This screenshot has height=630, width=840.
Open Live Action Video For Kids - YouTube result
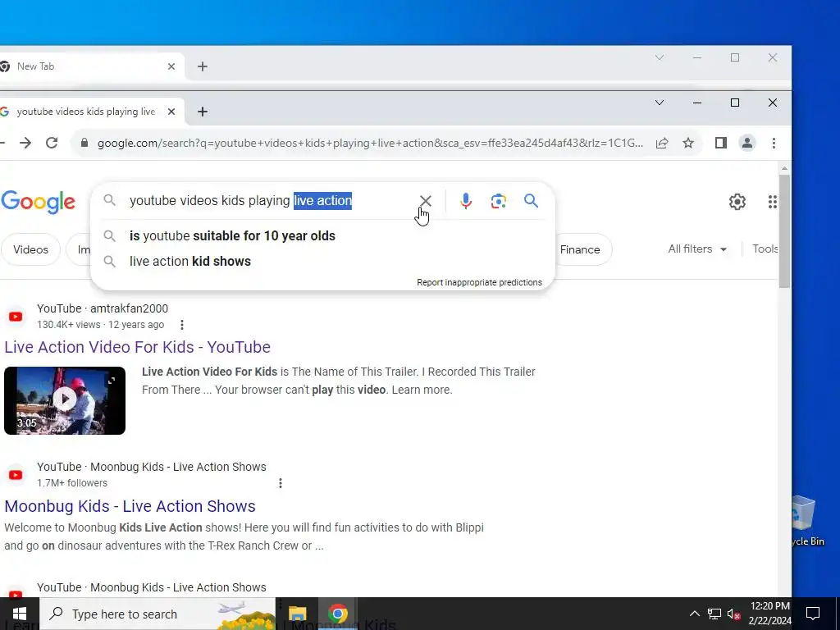pos(137,347)
